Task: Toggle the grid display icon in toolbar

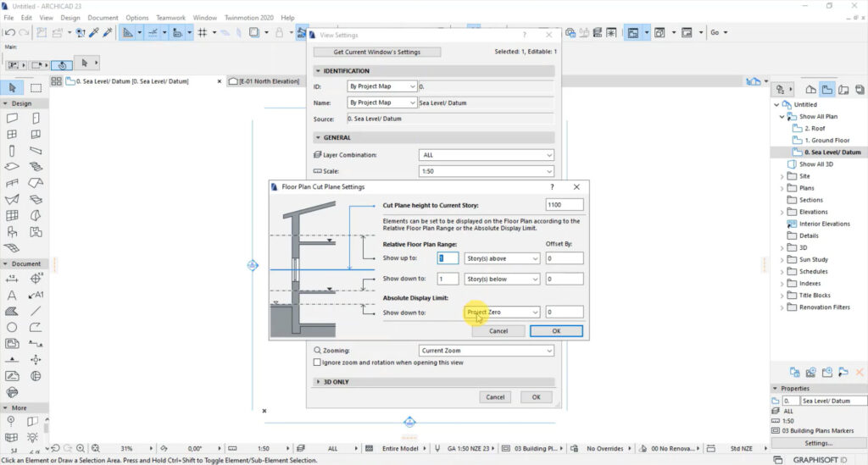Action: pos(203,33)
